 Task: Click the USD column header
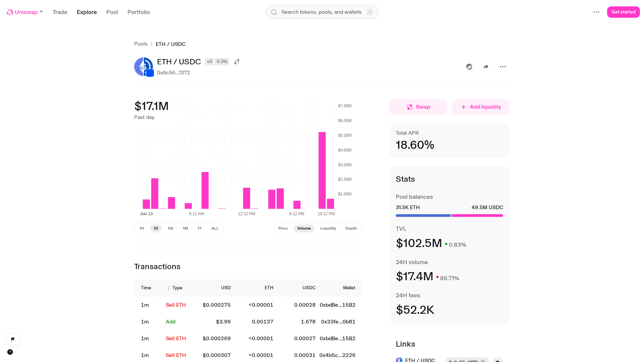226,288
